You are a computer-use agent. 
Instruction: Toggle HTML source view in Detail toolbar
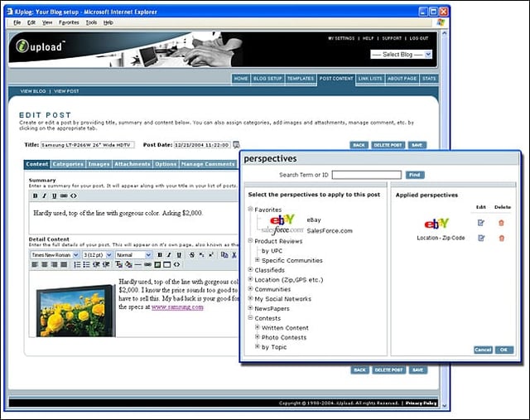coord(176,264)
